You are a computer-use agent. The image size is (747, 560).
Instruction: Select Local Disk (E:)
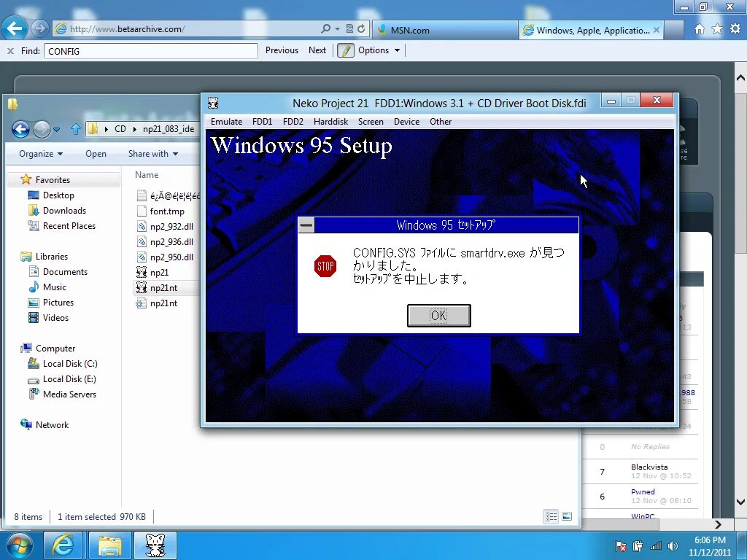[69, 379]
